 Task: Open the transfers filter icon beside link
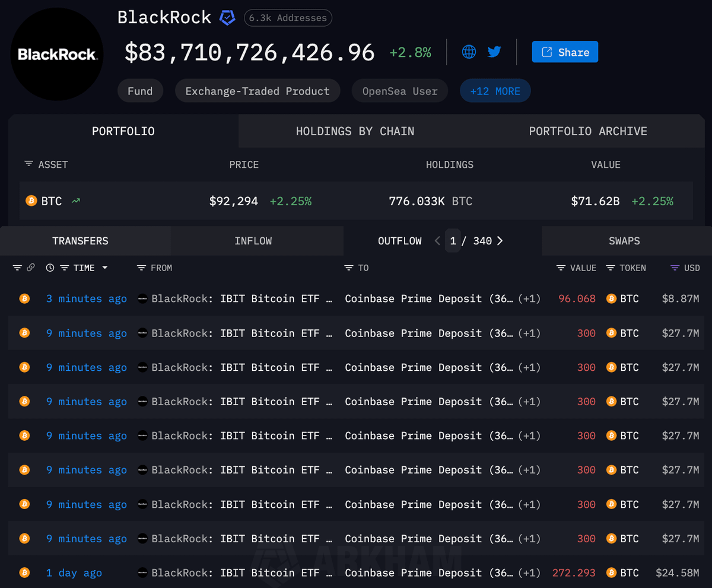pyautogui.click(x=17, y=268)
